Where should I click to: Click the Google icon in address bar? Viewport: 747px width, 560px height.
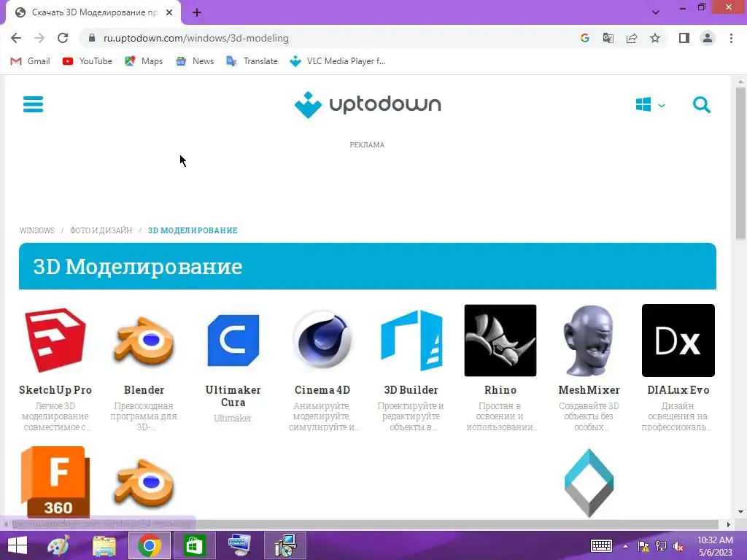pos(584,38)
